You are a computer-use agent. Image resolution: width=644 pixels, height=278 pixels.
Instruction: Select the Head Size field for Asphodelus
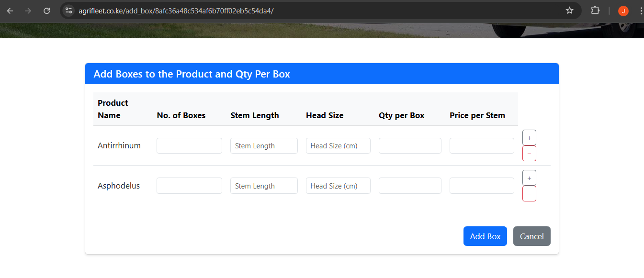coord(338,186)
